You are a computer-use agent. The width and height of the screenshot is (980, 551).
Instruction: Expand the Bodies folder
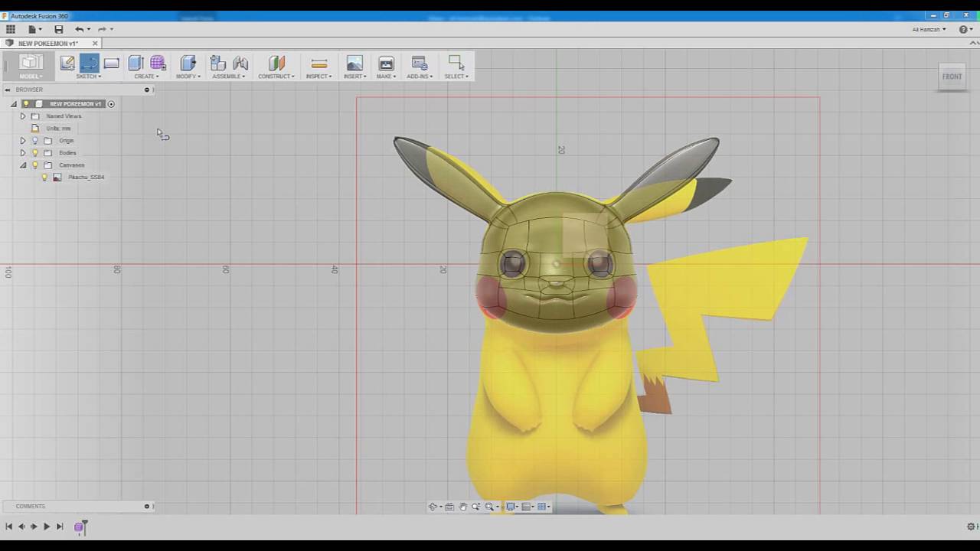tap(22, 153)
